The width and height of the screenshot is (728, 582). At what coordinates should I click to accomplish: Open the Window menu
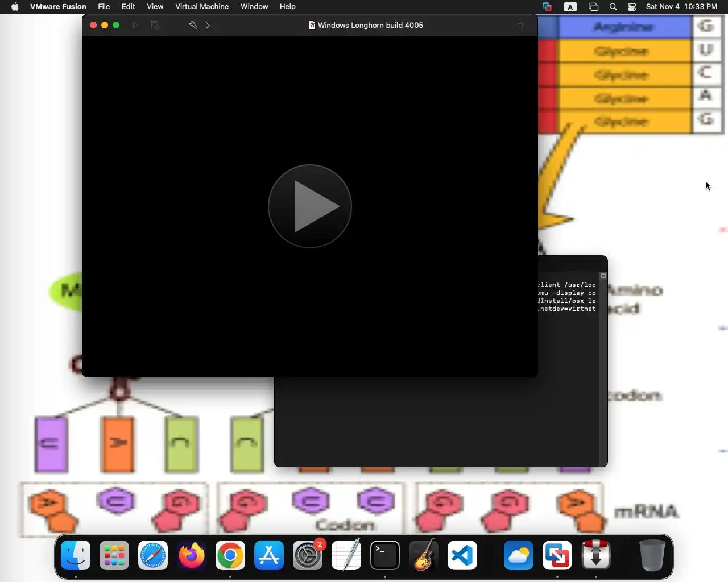coord(254,7)
